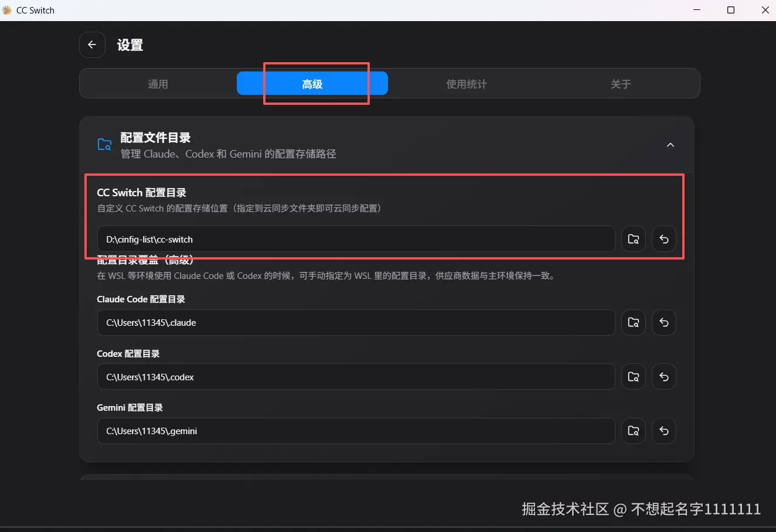776x532 pixels.
Task: Click the 管理 Claude、Codex 和 Gemini description text
Action: pyautogui.click(x=228, y=154)
